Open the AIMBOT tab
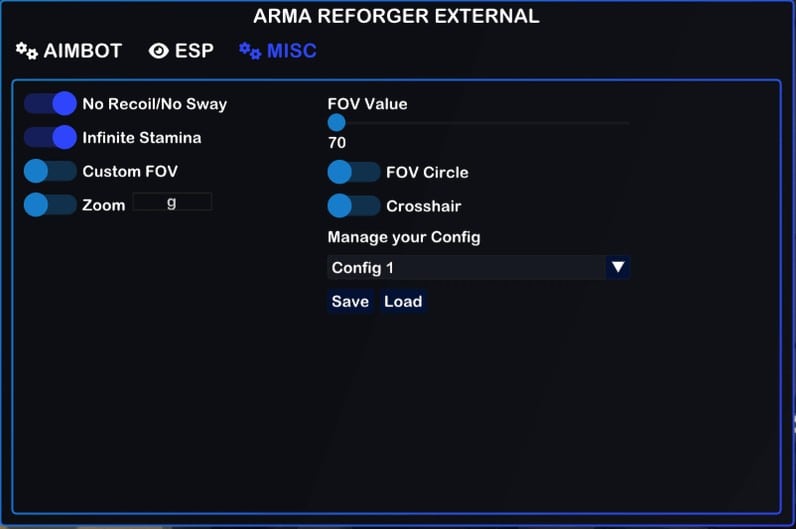 [82, 51]
